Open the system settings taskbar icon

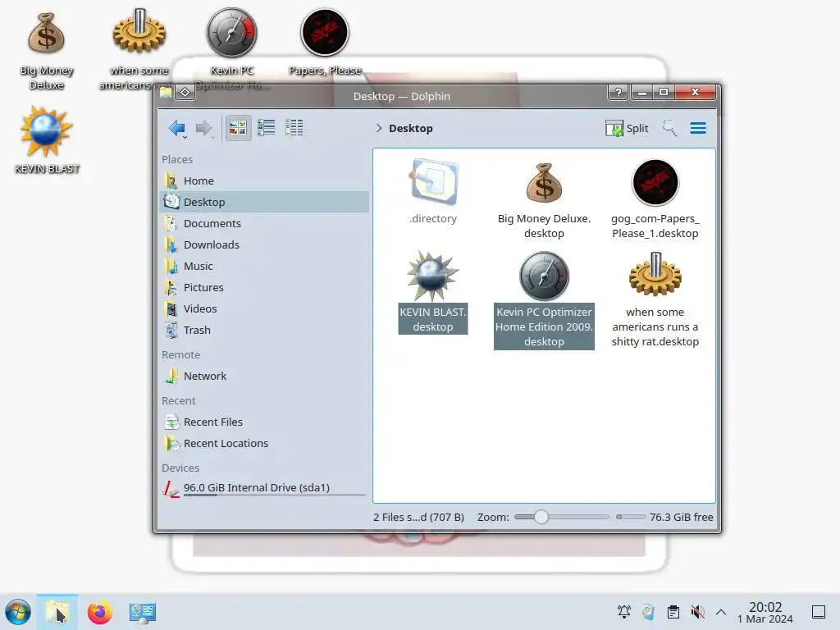click(x=142, y=612)
